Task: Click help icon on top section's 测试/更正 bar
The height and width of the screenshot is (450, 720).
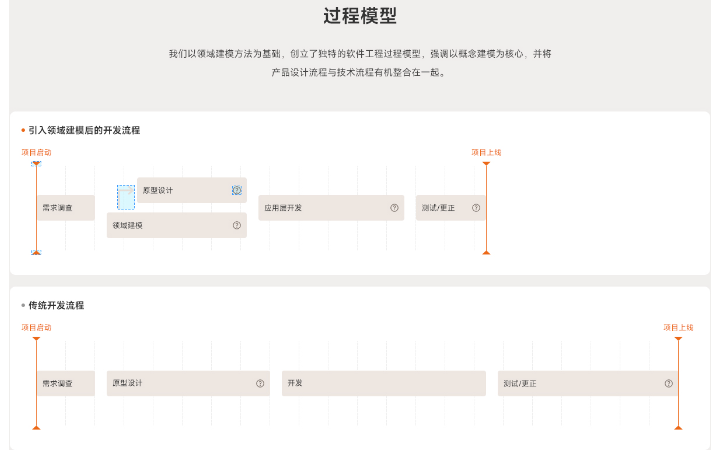Action: 476,208
